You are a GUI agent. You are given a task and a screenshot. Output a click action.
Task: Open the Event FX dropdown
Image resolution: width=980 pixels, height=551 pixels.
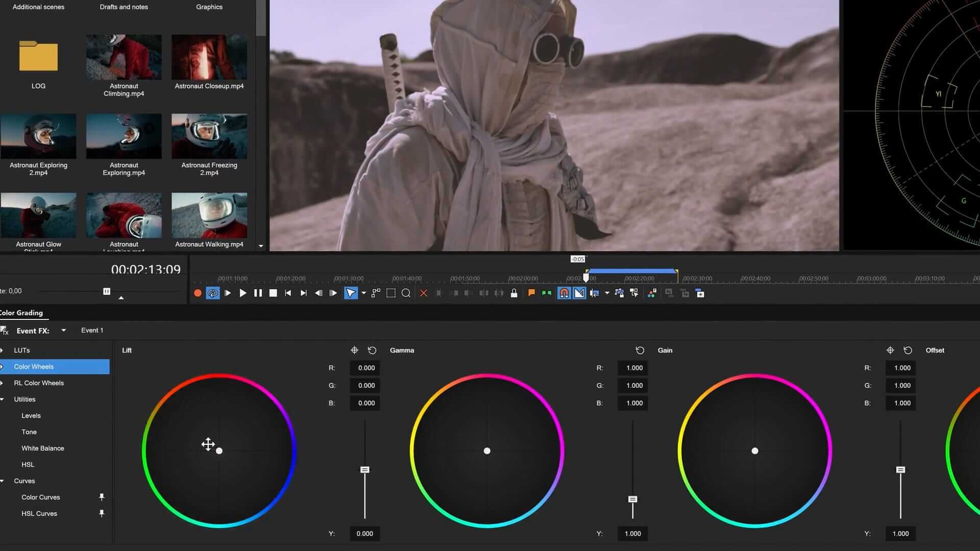(x=63, y=330)
